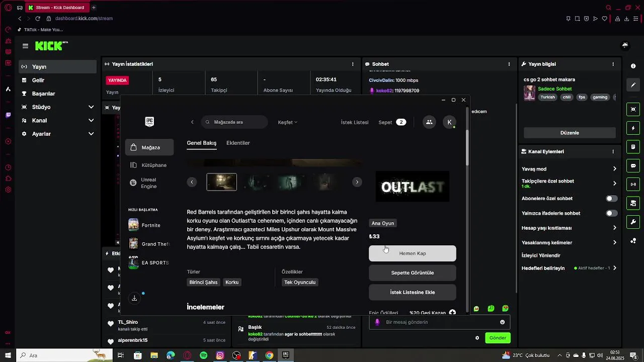This screenshot has width=644, height=362.
Task: Click İstek Listesine Ekle button
Action: (413, 292)
